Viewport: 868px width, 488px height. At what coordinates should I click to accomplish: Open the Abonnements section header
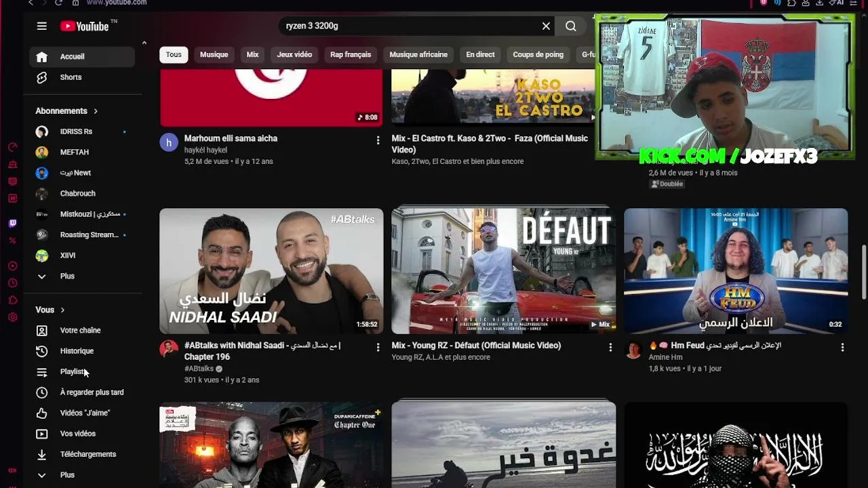[x=66, y=111]
